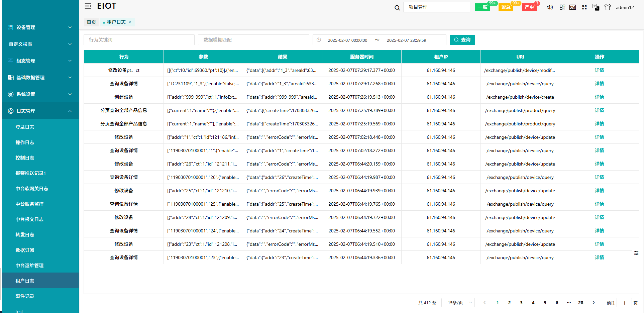Collapse the 日志管理 sidebar menu
The width and height of the screenshot is (644, 313).
pos(40,111)
